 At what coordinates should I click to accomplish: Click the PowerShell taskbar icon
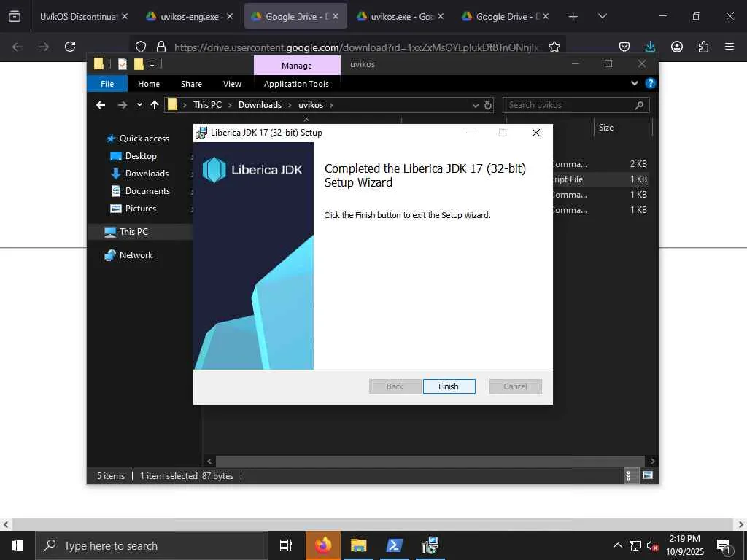click(x=394, y=545)
